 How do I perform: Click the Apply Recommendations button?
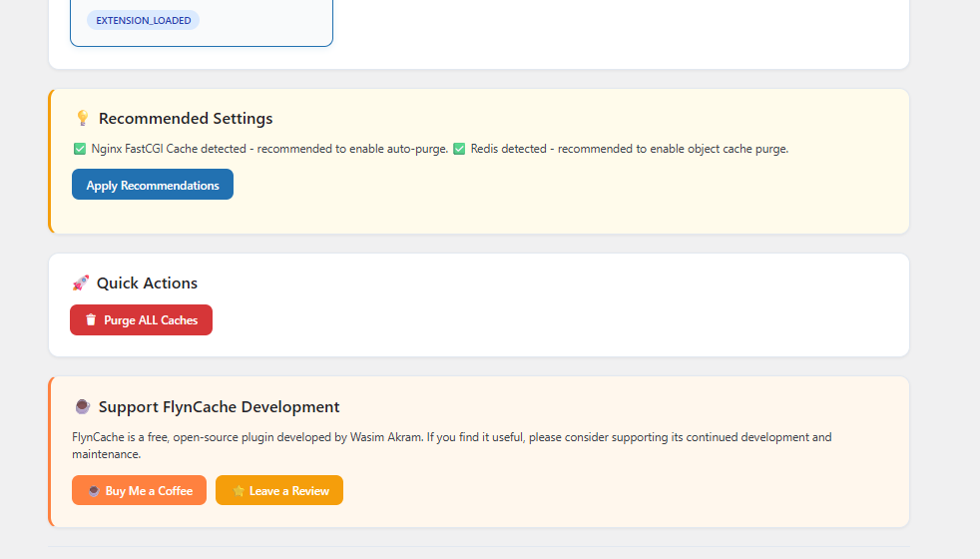[153, 185]
